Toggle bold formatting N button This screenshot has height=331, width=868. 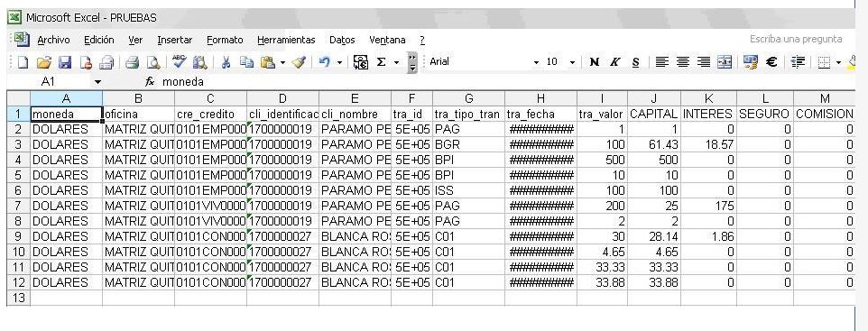595,62
